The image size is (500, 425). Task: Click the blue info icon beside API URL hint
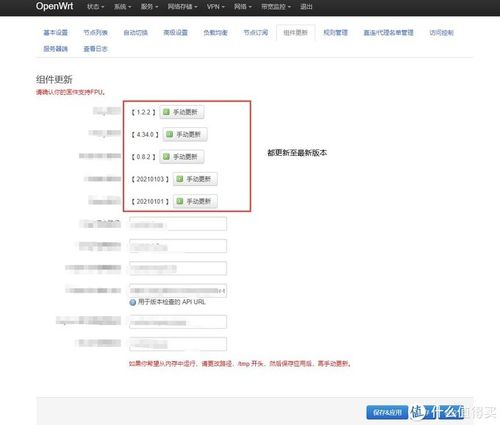pos(133,302)
